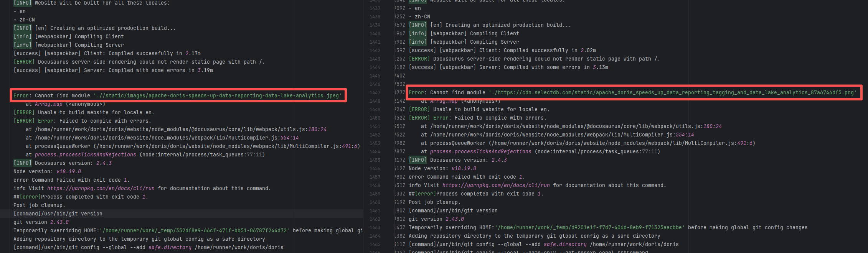Viewport: 868px width, 253px height.
Task: Click the static/images jpeg path in left error
Action: tap(217, 95)
